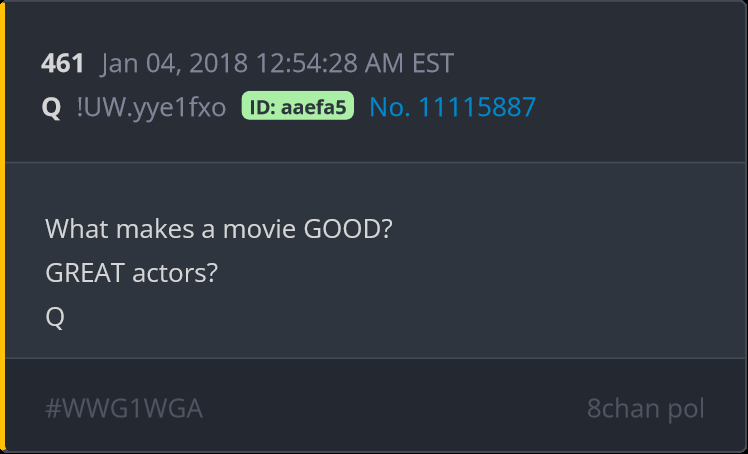
Task: Click the date Jan 04, 2018
Action: [x=174, y=64]
